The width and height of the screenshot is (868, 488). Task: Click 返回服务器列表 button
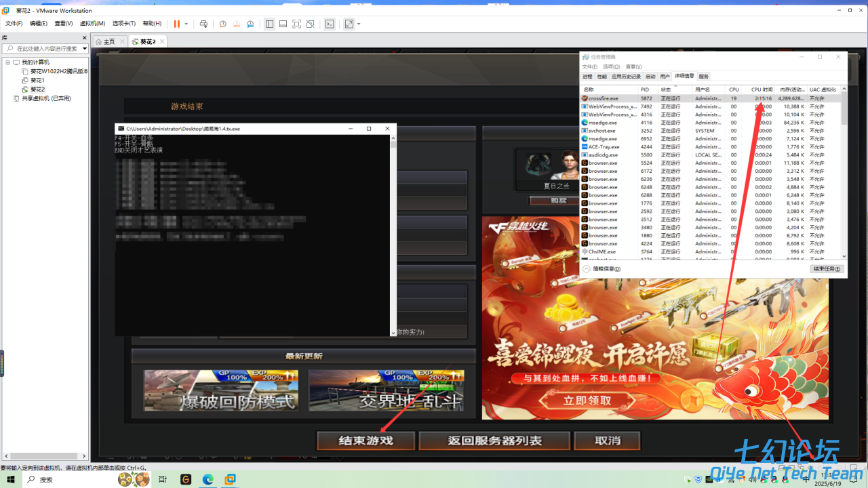coord(494,441)
